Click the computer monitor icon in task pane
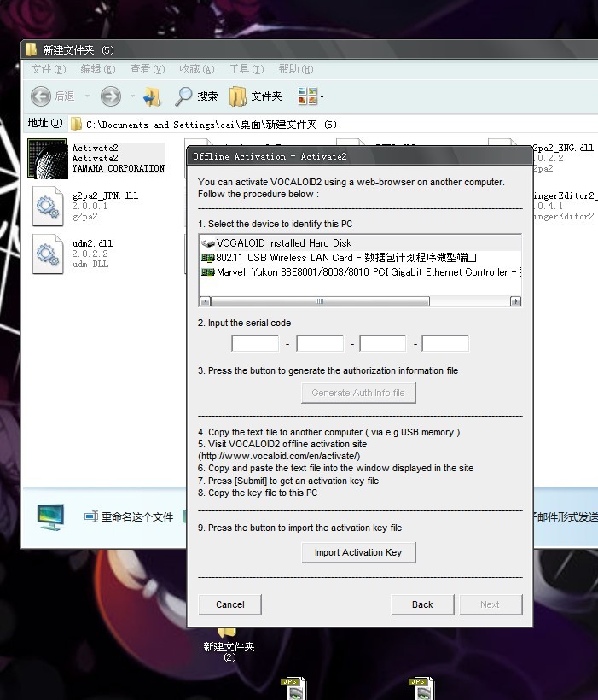Image resolution: width=598 pixels, height=700 pixels. [51, 517]
